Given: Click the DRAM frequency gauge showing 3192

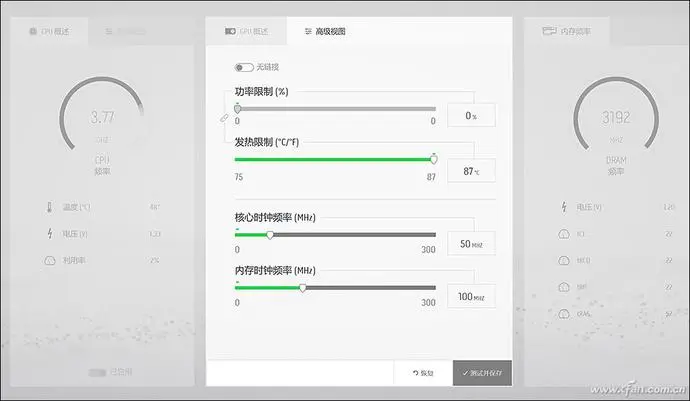Looking at the screenshot, I should coord(616,116).
